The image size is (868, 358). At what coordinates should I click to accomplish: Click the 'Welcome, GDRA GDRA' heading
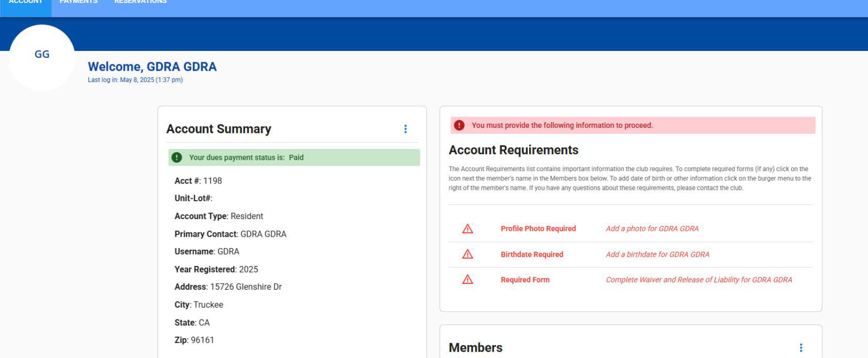pyautogui.click(x=152, y=67)
